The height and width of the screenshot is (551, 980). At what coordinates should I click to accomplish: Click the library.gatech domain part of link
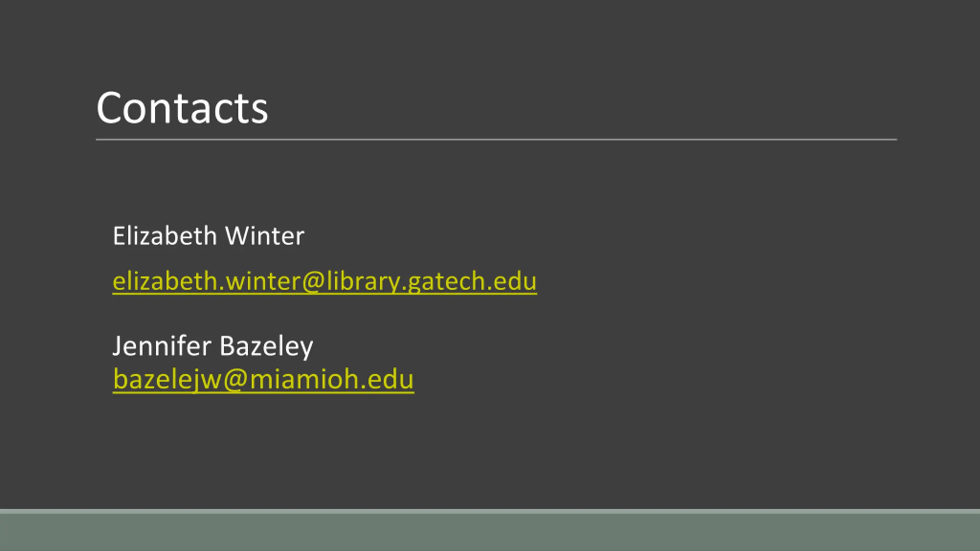pos(407,282)
